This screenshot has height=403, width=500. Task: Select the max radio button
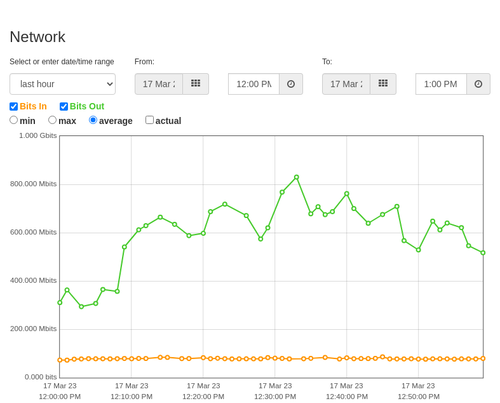pyautogui.click(x=52, y=120)
